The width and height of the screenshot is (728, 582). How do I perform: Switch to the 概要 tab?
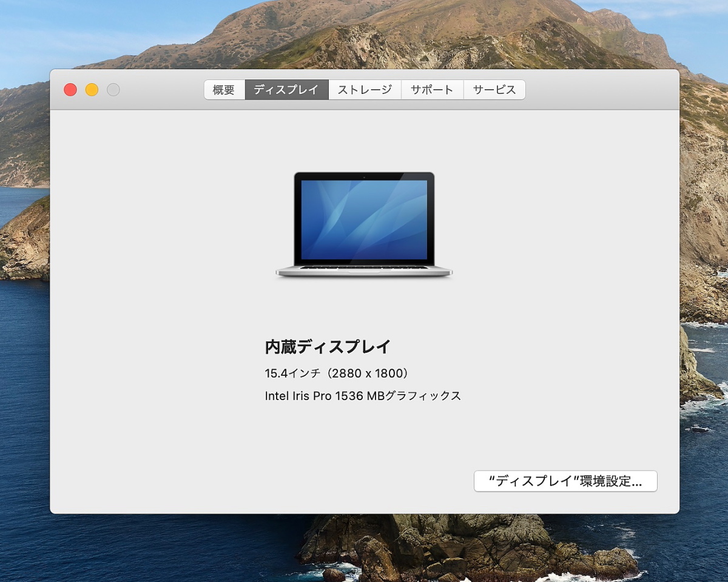click(x=224, y=90)
